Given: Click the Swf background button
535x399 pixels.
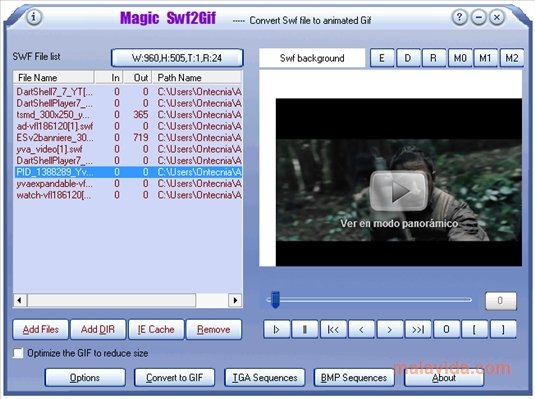Looking at the screenshot, I should (x=312, y=58).
